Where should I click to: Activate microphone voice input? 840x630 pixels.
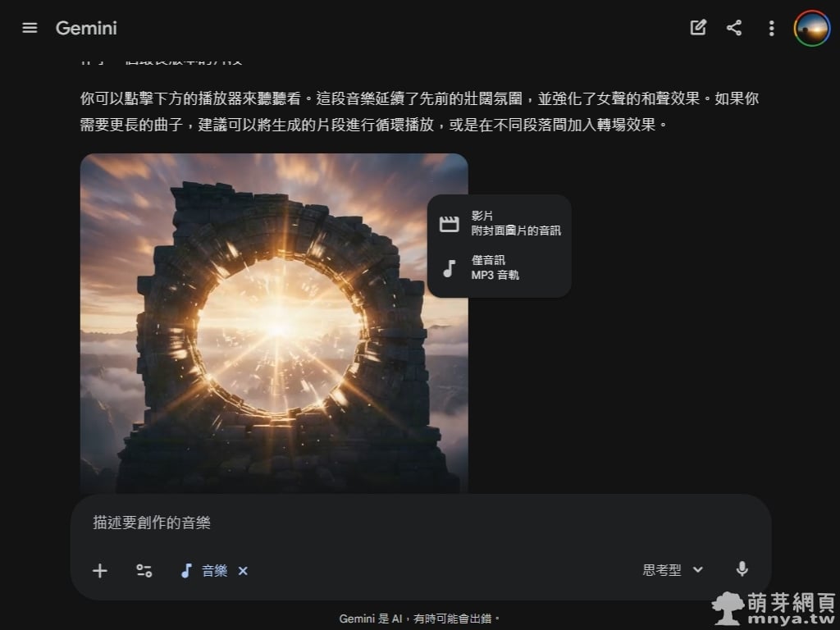(x=742, y=570)
